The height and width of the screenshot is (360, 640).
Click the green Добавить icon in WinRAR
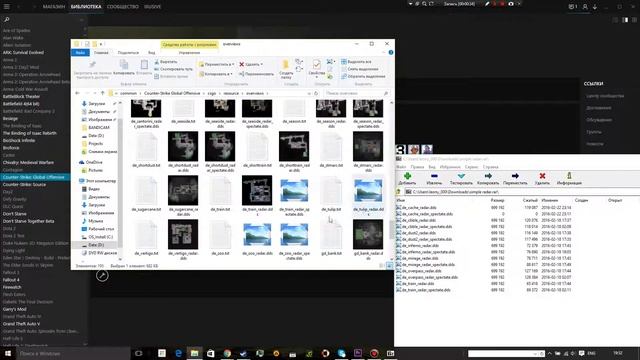407,176
